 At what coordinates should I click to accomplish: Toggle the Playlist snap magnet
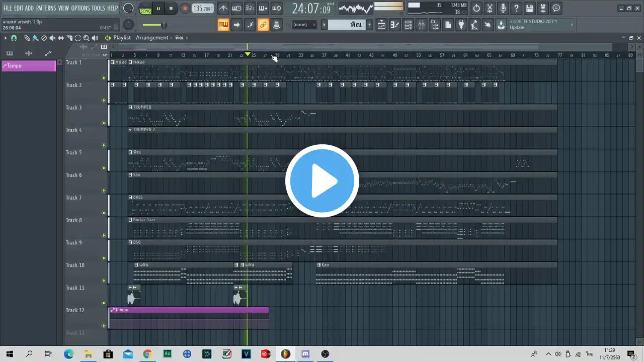click(14, 38)
